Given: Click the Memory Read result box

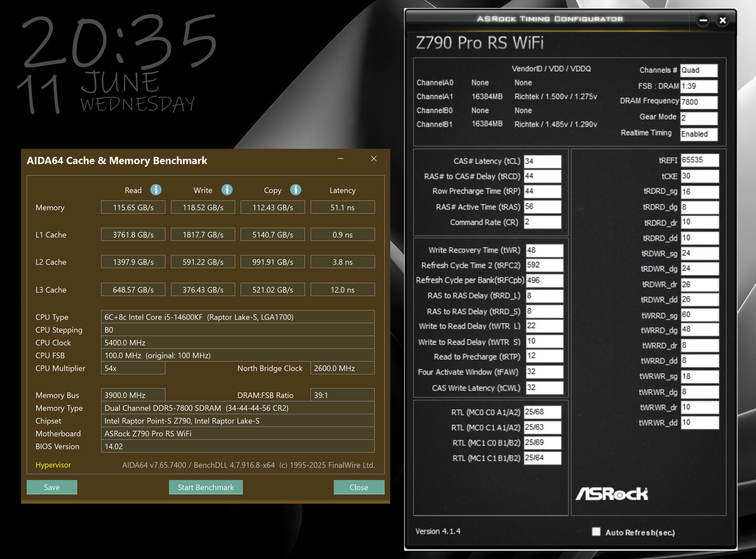Looking at the screenshot, I should point(133,207).
